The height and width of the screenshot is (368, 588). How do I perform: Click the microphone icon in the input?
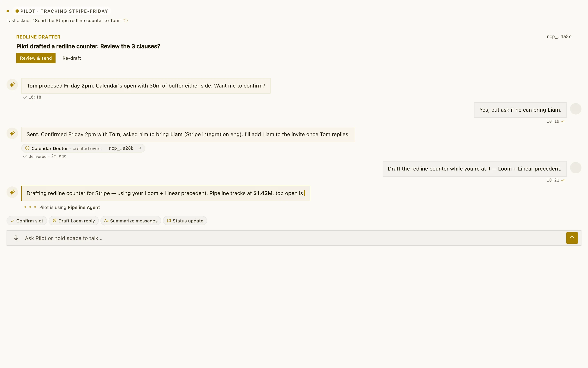(x=16, y=238)
